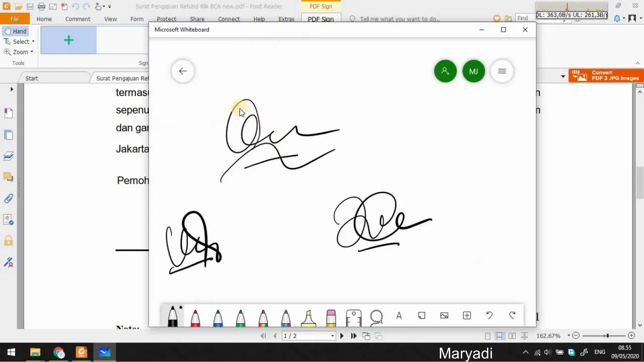Viewport: 644px width, 362px height.
Task: Open the Layers panel in sidebar
Action: coord(9,156)
